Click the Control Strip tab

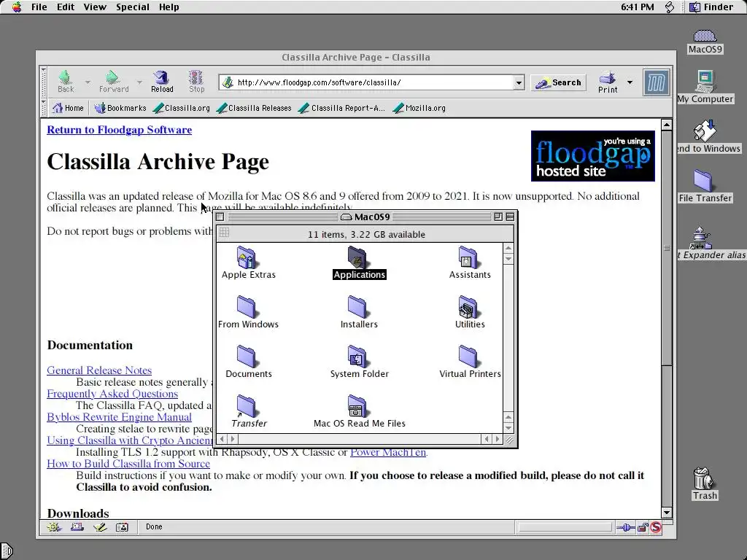coord(7,551)
